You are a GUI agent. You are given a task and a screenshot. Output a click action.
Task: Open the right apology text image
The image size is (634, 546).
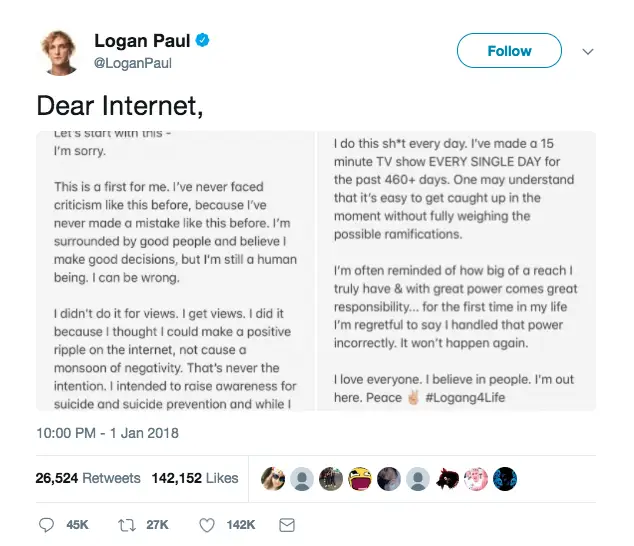coord(456,270)
